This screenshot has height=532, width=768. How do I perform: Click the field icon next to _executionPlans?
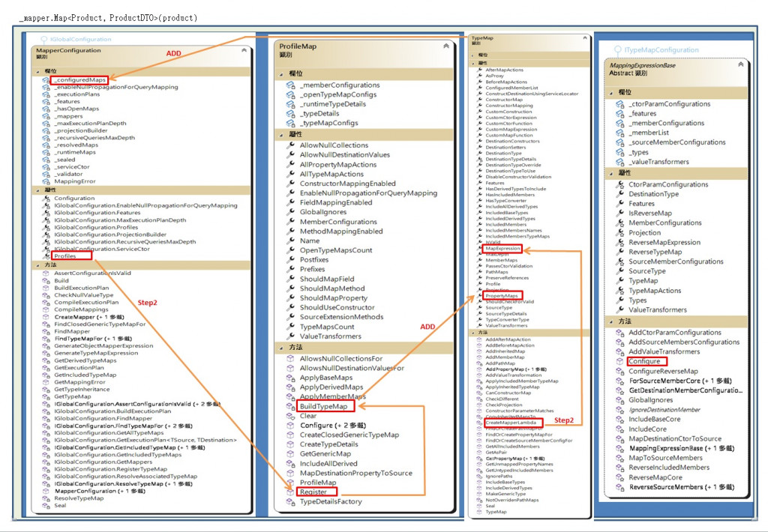click(46, 94)
